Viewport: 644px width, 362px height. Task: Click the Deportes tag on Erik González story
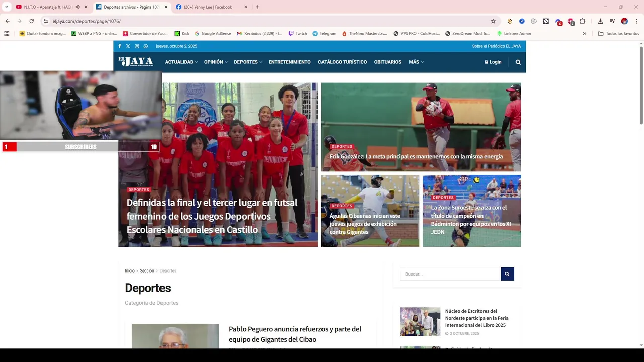point(342,147)
